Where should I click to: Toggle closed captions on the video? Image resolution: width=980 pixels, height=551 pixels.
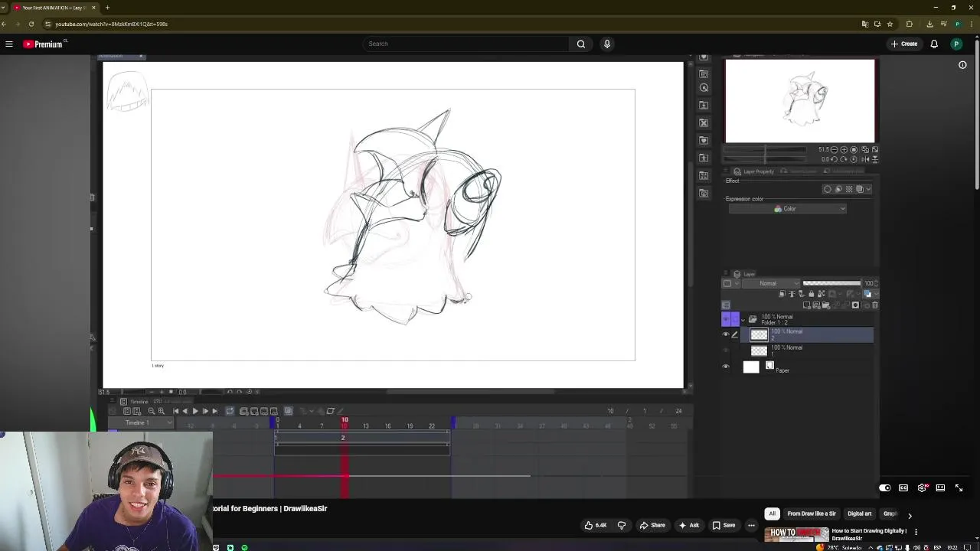903,487
